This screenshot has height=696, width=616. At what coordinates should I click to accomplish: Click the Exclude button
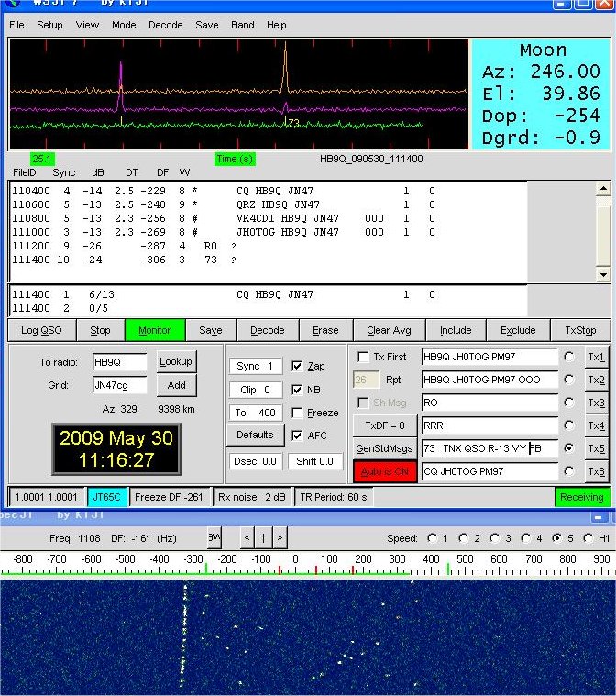tap(518, 330)
